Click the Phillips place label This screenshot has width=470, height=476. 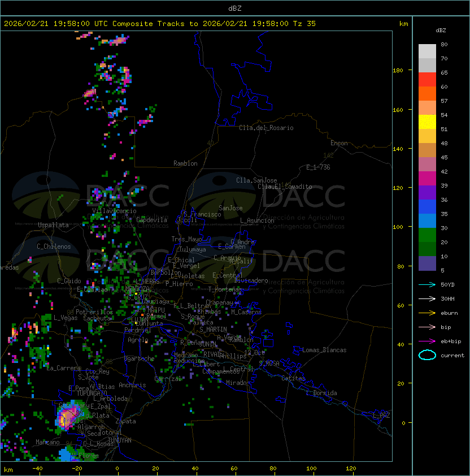234,356
